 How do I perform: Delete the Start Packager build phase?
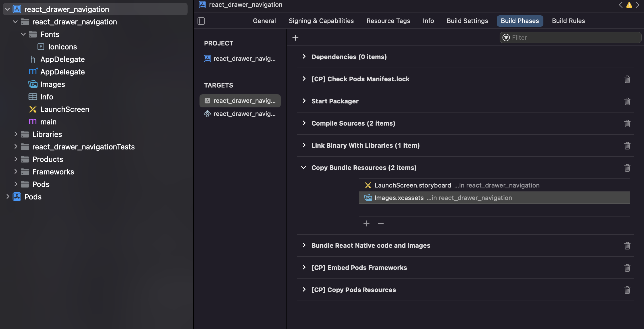627,101
